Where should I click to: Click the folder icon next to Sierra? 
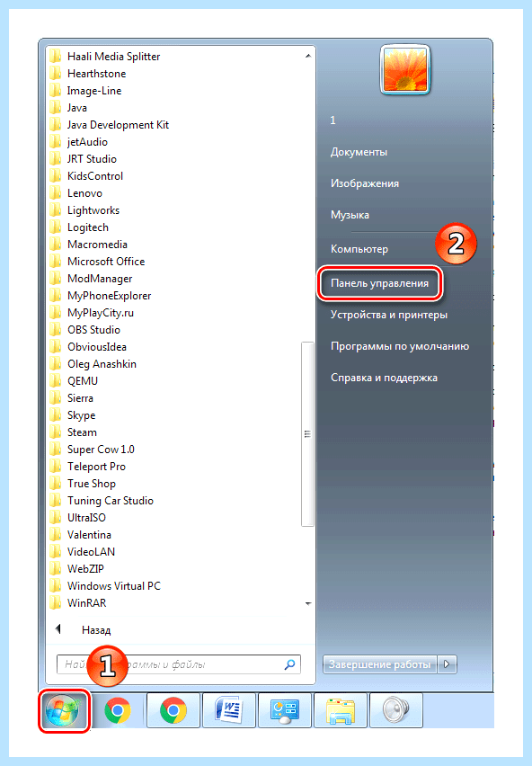click(55, 398)
